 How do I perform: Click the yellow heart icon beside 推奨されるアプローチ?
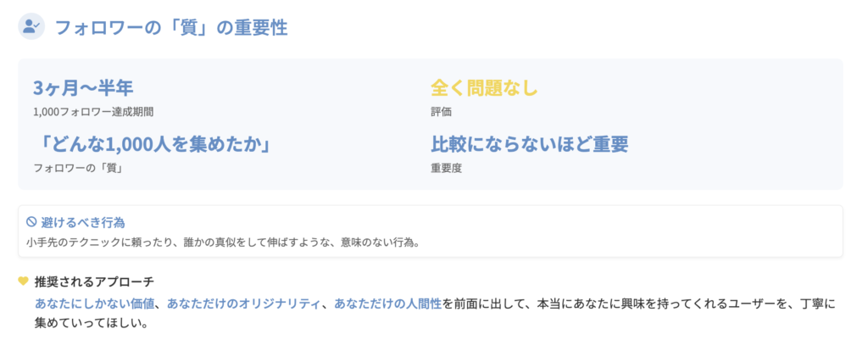tap(23, 281)
